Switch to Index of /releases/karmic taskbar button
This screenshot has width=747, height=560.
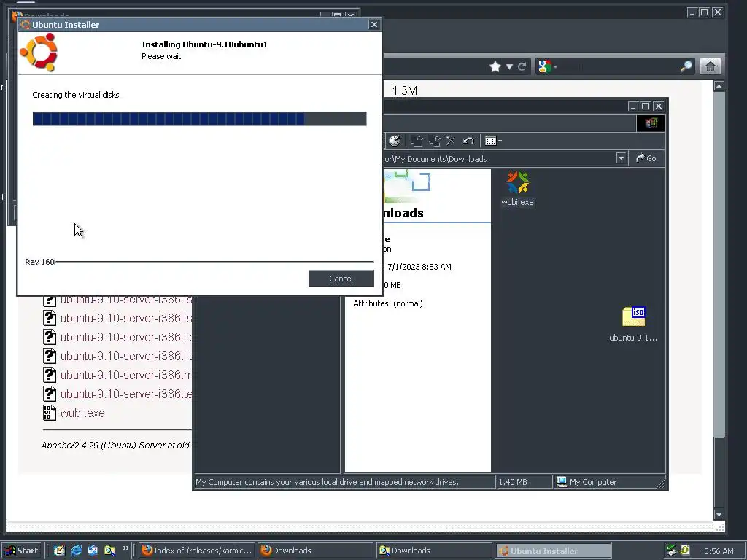pos(197,551)
